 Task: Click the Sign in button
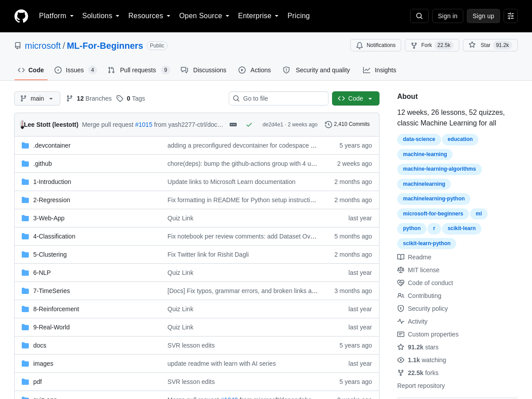(x=448, y=16)
